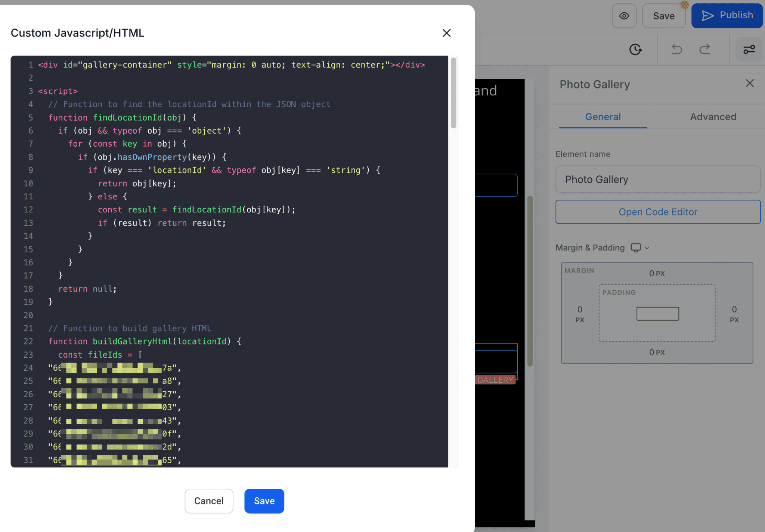765x532 pixels.
Task: Expand the device dropdown chevron
Action: coord(647,248)
